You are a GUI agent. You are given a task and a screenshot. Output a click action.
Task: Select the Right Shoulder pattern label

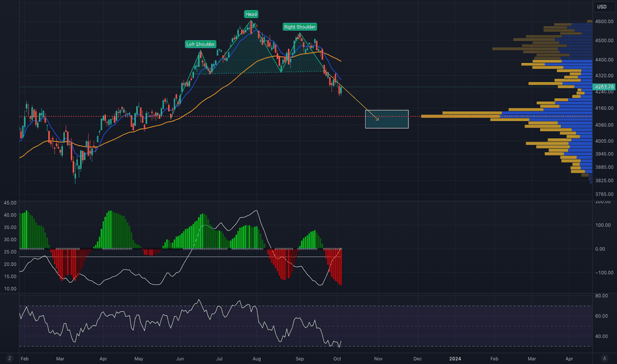pos(300,26)
